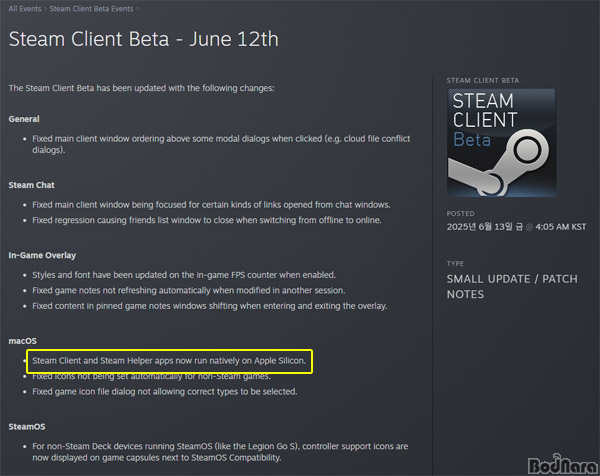Click the SteamOS section heading
Viewport: 600px width, 476px height.
click(x=27, y=427)
